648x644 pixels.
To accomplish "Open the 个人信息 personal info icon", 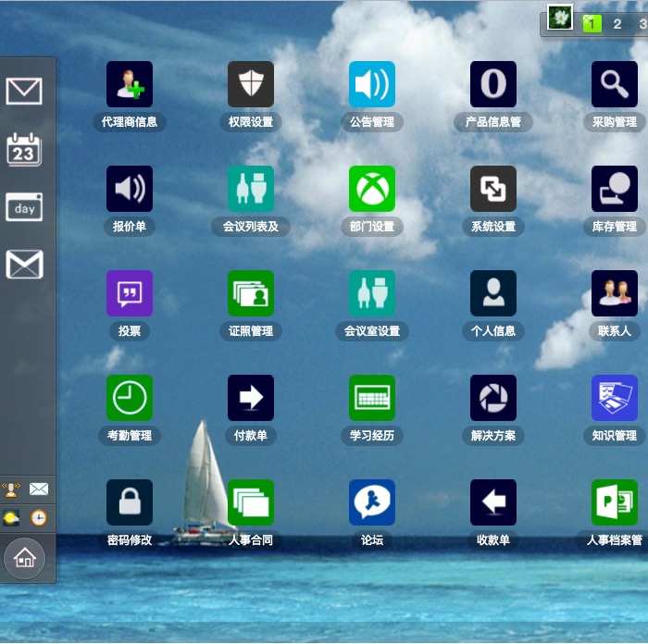I will pos(493,293).
